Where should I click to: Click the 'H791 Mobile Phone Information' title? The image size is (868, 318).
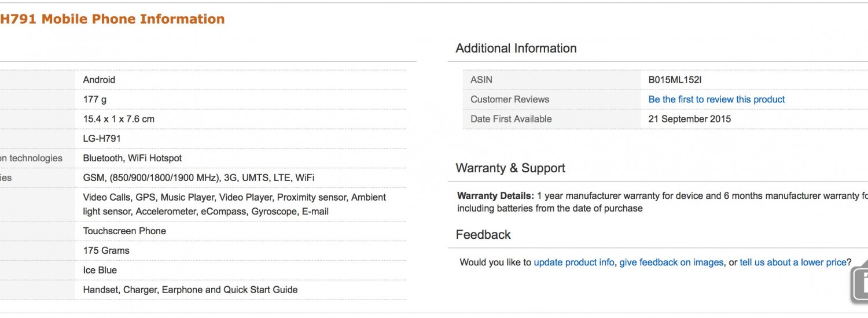(x=112, y=19)
